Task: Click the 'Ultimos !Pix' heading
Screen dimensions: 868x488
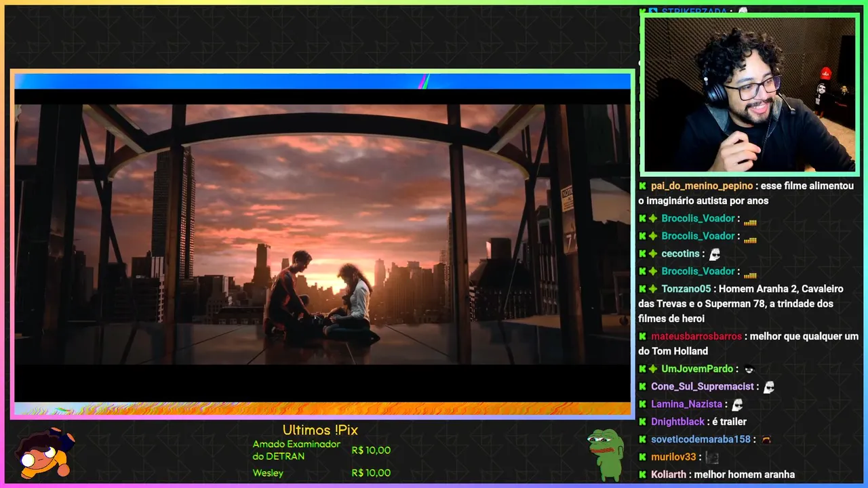Action: pyautogui.click(x=320, y=430)
